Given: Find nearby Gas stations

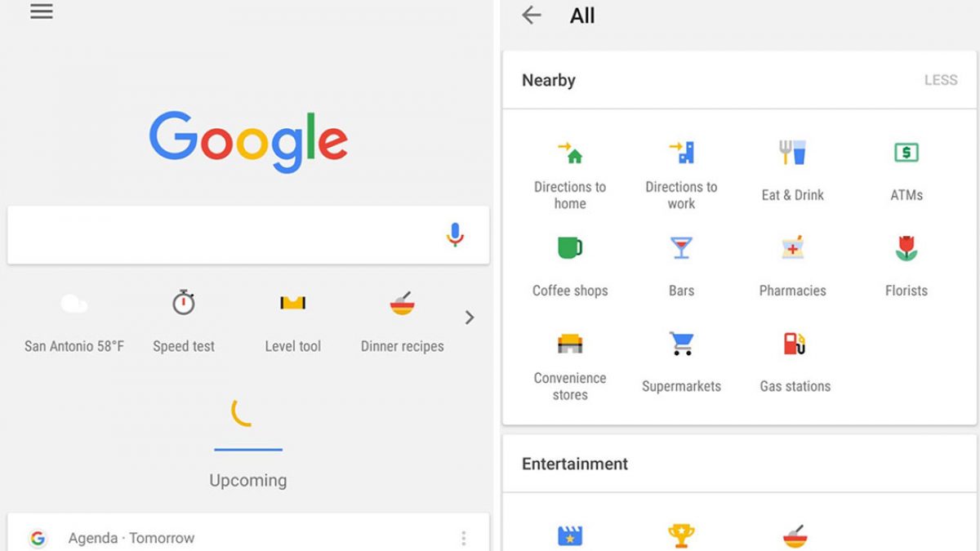Looking at the screenshot, I should pos(795,362).
